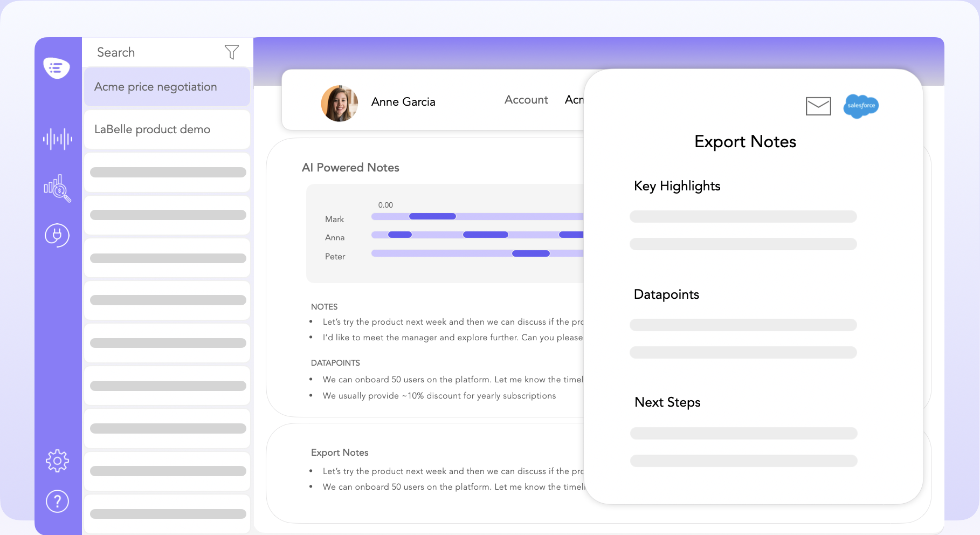Click the NOTES section label
This screenshot has height=535, width=980.
click(325, 307)
